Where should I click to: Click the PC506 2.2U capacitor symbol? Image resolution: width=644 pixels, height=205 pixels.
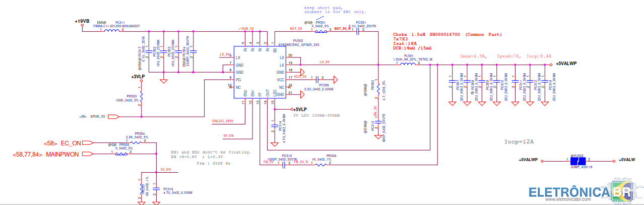[x=317, y=79]
